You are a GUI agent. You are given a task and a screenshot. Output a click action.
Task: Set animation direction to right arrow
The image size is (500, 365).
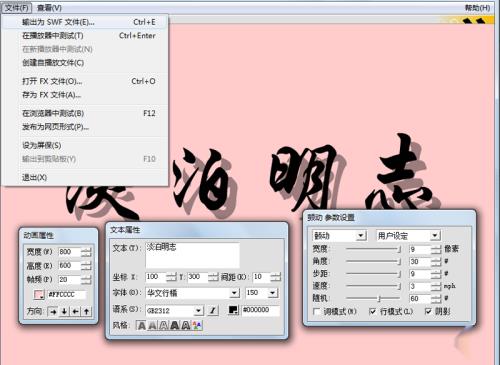(x=53, y=311)
